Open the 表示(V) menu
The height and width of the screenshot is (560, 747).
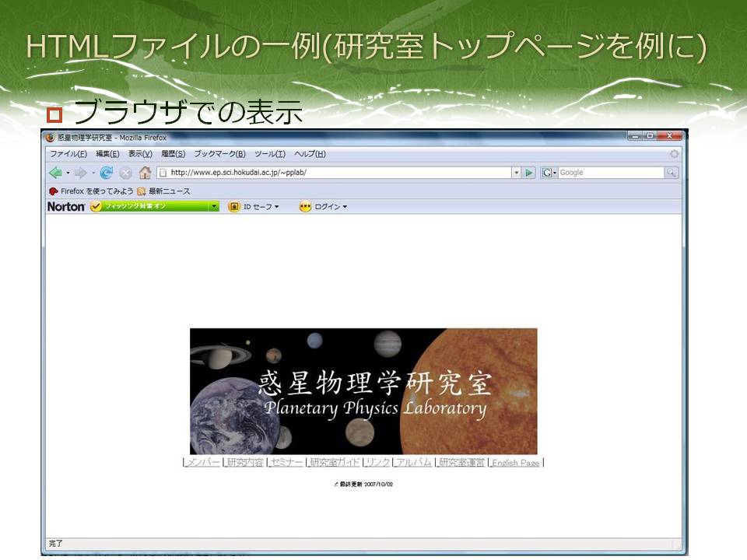click(x=140, y=154)
